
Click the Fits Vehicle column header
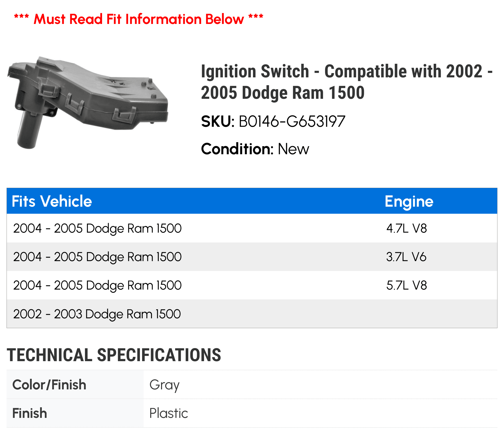(52, 201)
